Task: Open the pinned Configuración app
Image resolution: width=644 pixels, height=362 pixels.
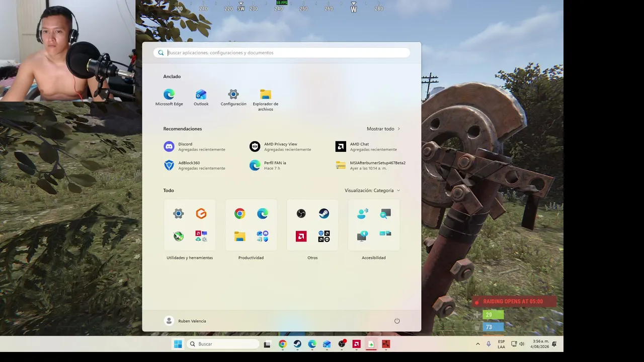Action: pyautogui.click(x=233, y=98)
